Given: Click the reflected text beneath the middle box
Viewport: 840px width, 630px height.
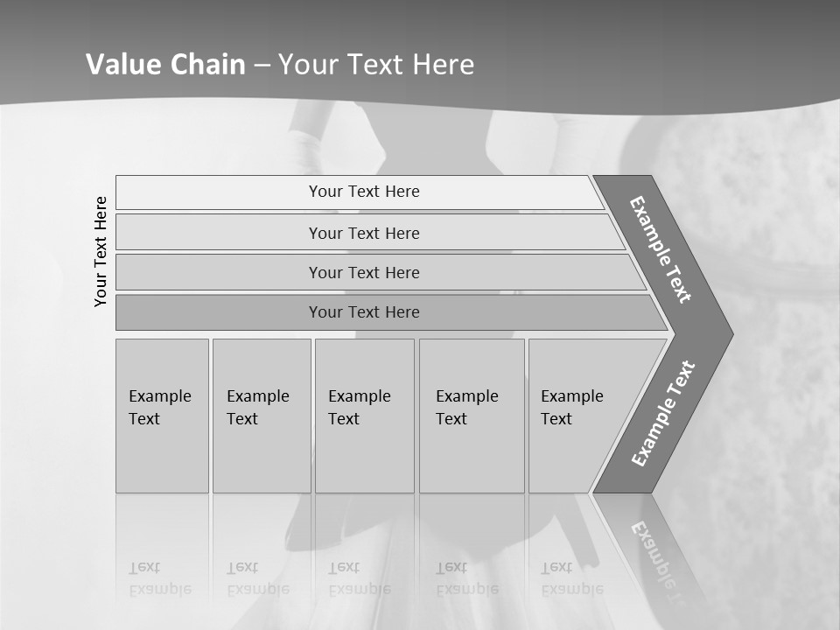Looking at the screenshot, I should pyautogui.click(x=360, y=578).
